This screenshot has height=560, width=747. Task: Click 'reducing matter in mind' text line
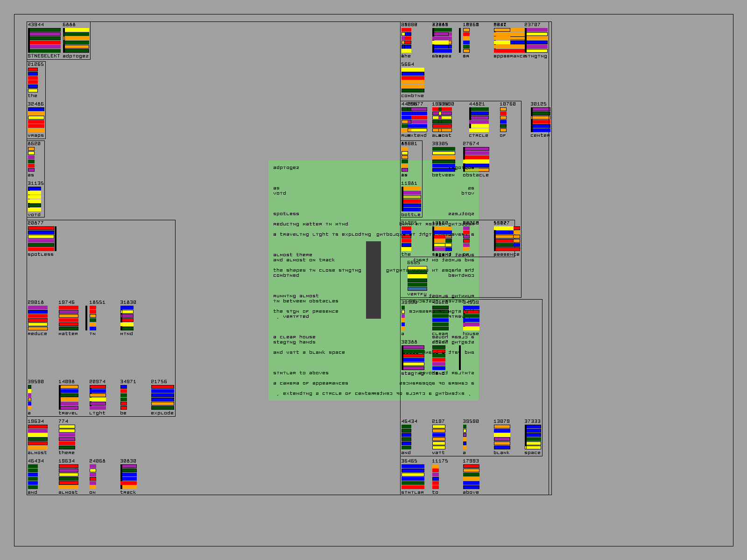coord(310,224)
